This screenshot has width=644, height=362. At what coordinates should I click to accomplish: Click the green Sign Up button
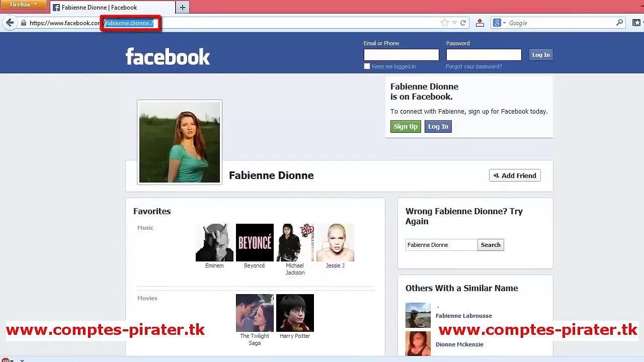click(x=406, y=127)
